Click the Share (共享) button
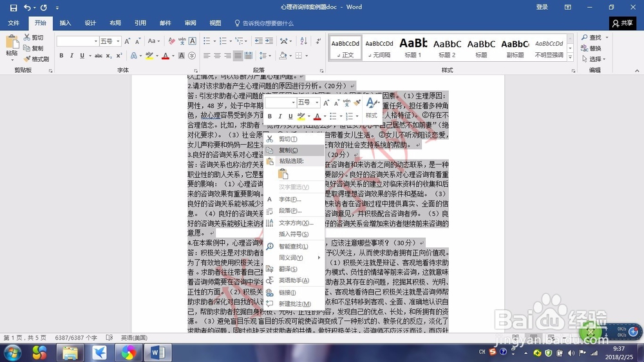644x362 pixels. (623, 23)
